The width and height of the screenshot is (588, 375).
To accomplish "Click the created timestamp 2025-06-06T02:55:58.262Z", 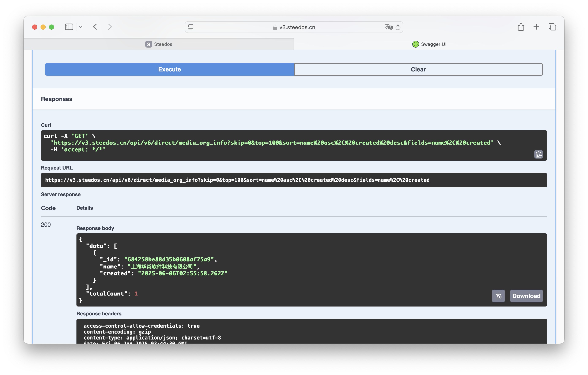I will click(x=183, y=273).
